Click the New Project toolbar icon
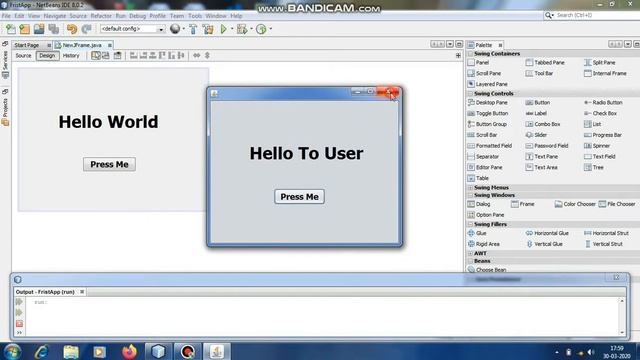This screenshot has width=640, height=360. click(24, 29)
